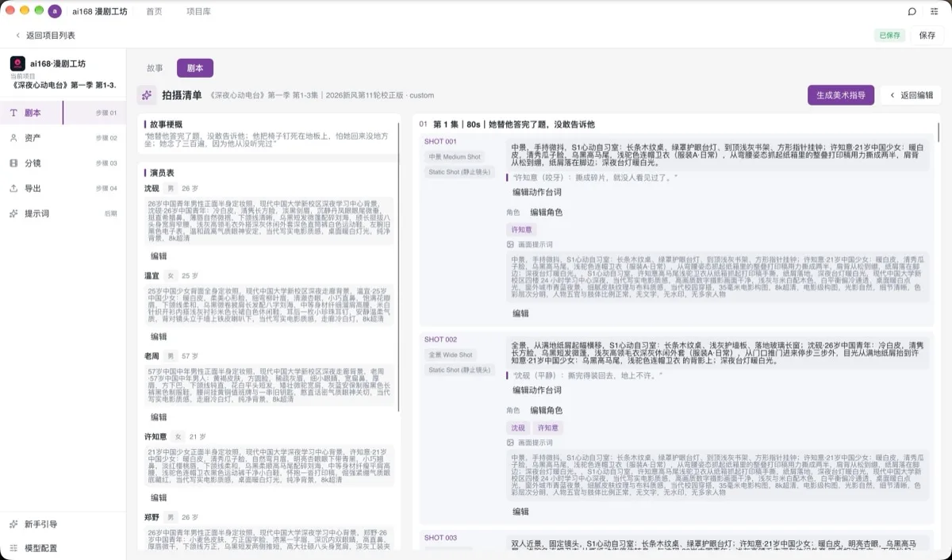This screenshot has width=952, height=560.
Task: Open 首页 in the top navigation
Action: click(x=155, y=12)
